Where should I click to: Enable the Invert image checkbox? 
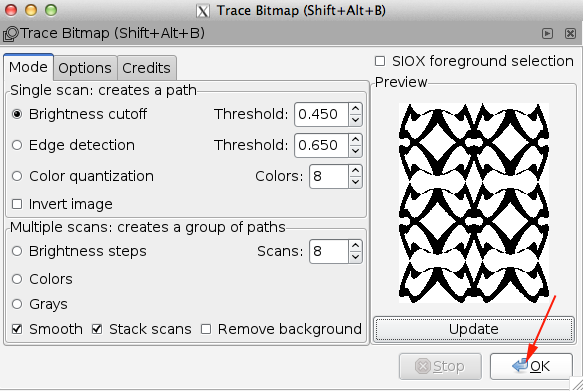pyautogui.click(x=17, y=204)
